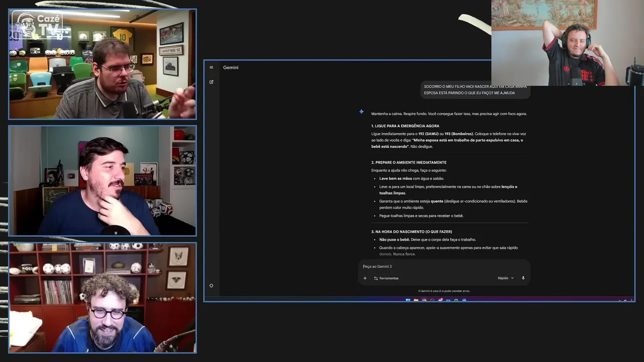
Task: Activate the microphone voice input icon
Action: point(523,278)
